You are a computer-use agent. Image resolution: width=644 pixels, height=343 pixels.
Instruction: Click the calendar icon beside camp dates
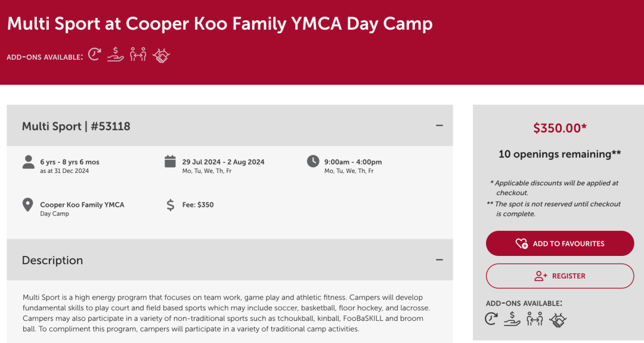coord(170,162)
